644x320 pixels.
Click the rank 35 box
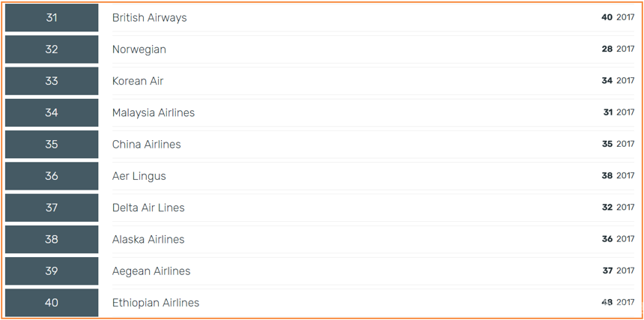52,144
